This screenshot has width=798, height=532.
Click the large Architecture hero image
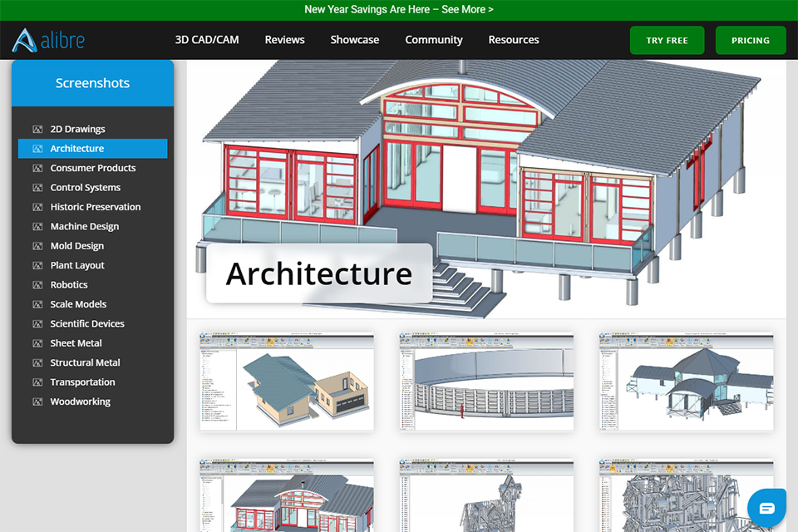pos(486,190)
